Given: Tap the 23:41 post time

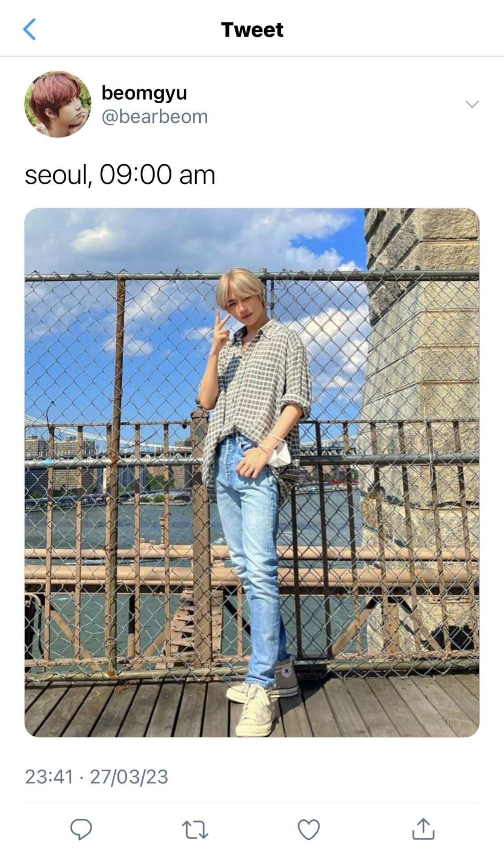Looking at the screenshot, I should 49,777.
